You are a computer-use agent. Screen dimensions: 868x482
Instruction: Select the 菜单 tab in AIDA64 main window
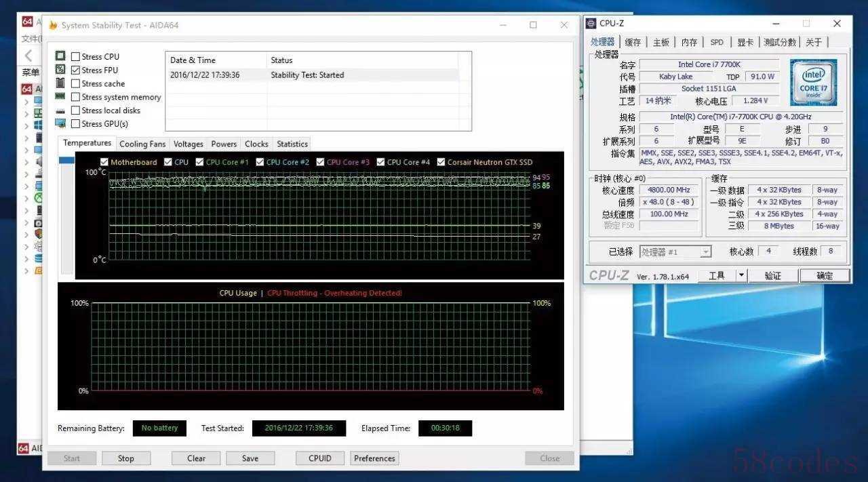pos(31,72)
